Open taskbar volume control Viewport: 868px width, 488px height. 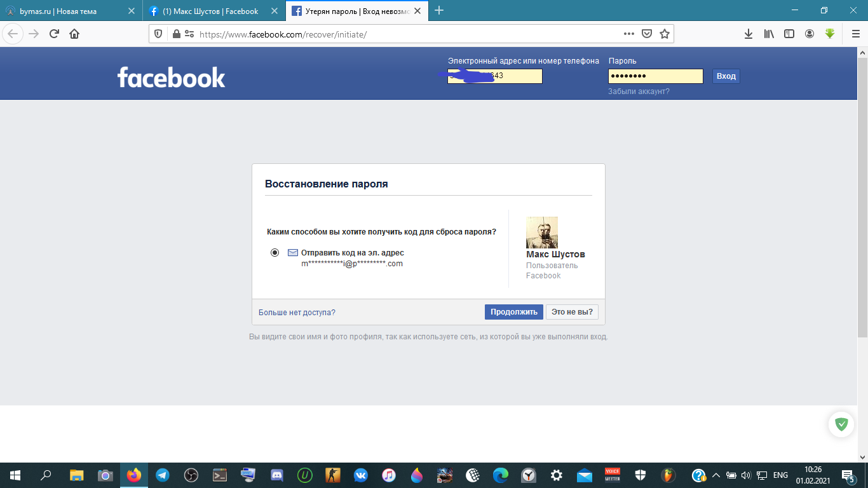(x=746, y=475)
